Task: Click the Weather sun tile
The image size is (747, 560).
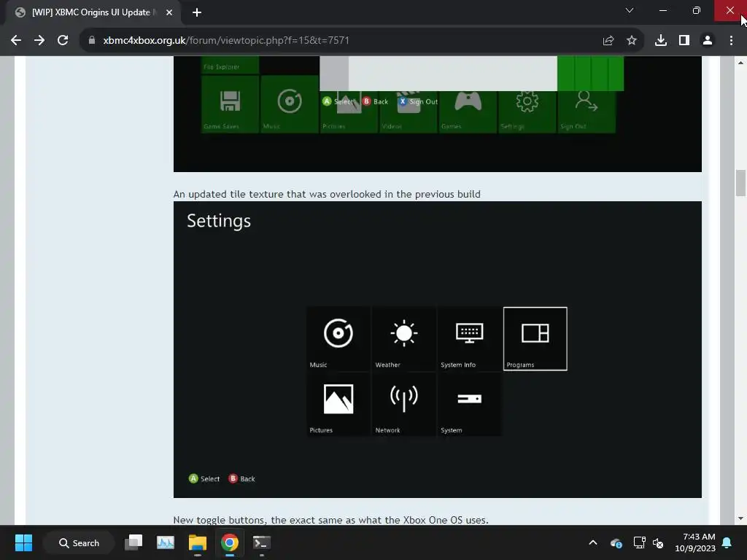Action: point(404,338)
